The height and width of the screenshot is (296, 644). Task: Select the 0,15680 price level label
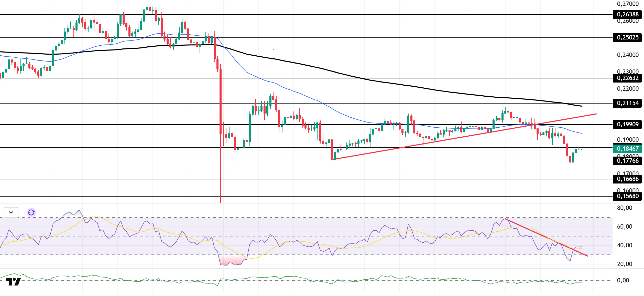click(627, 196)
